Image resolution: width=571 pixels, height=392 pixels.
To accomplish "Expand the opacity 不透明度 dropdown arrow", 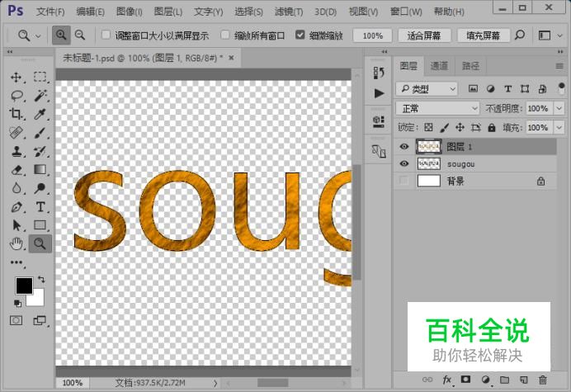I will 559,108.
